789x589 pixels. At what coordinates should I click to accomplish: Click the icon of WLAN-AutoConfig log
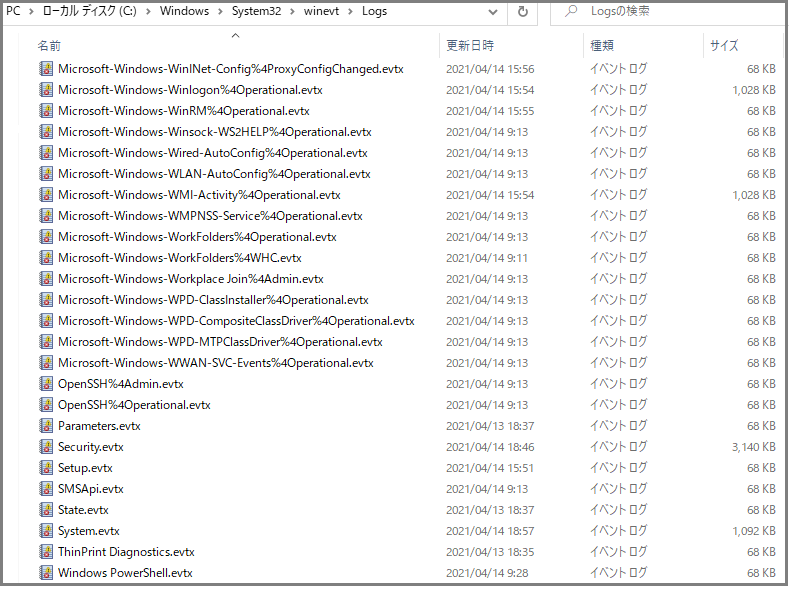tap(46, 174)
